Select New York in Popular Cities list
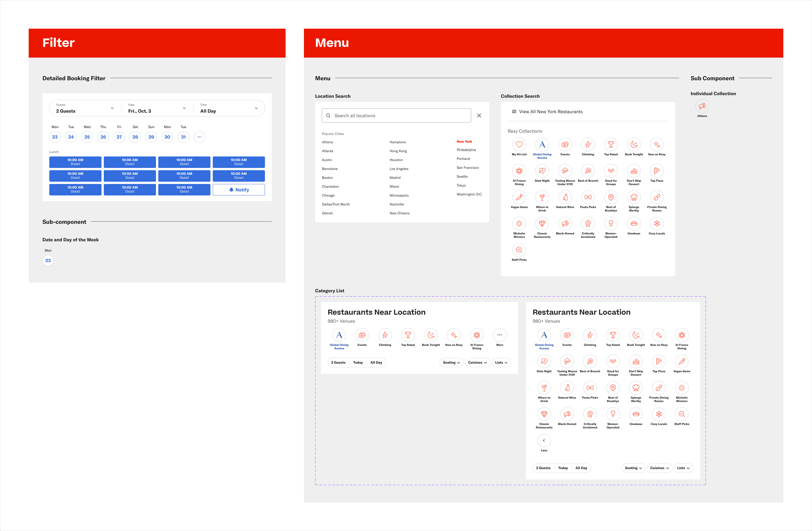Viewport: 812px width, 531px height. click(x=464, y=142)
